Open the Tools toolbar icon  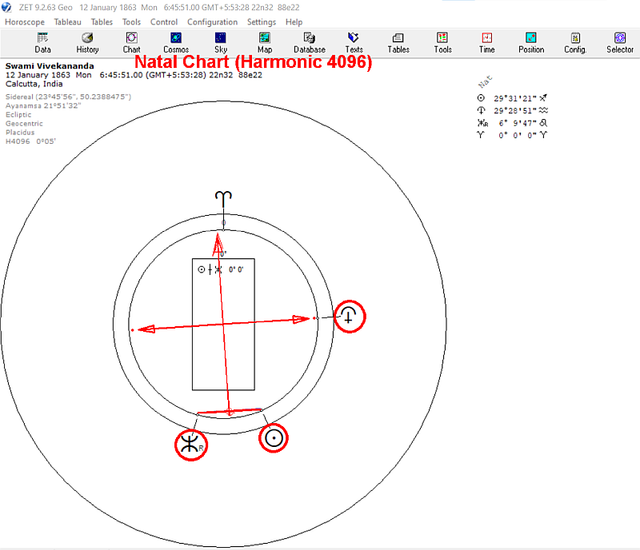[442, 43]
